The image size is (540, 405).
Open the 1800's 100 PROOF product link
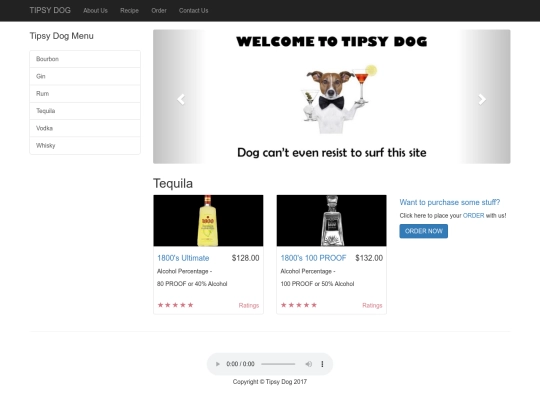coord(313,258)
